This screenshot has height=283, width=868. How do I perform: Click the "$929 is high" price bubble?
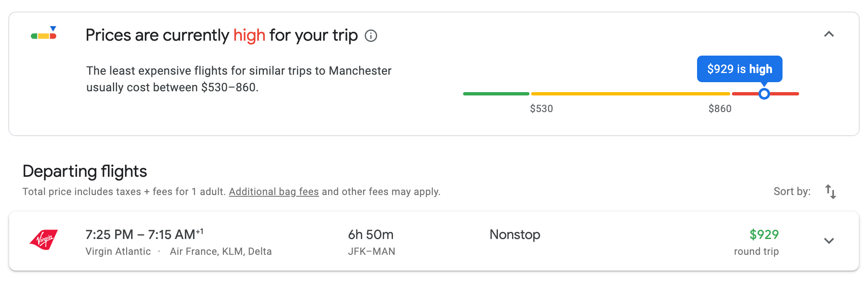[x=739, y=69]
